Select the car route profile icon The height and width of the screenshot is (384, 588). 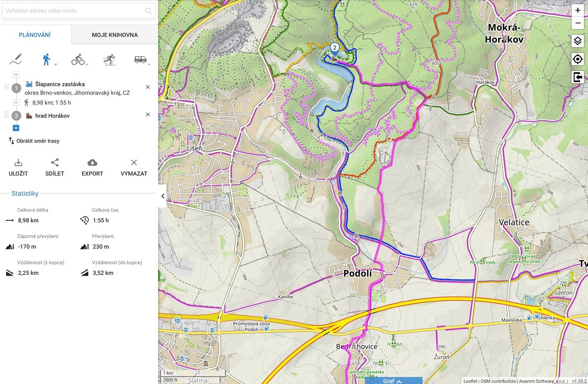click(x=140, y=60)
